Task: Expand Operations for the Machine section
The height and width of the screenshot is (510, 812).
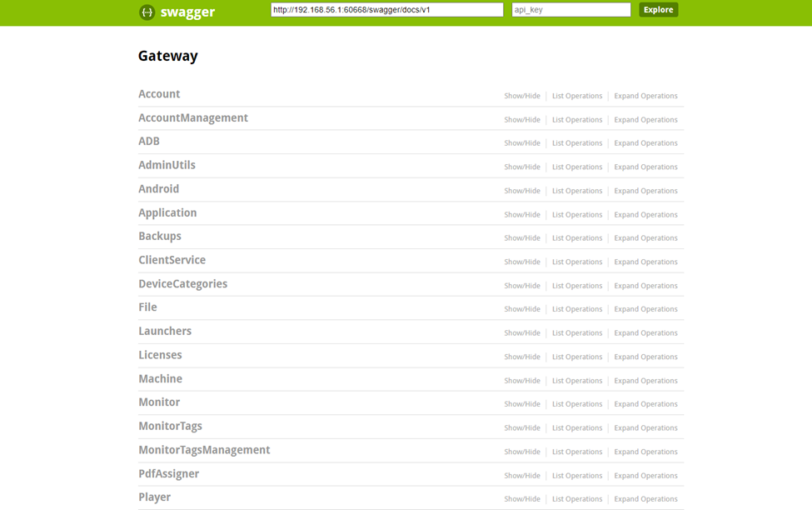Action: 645,381
